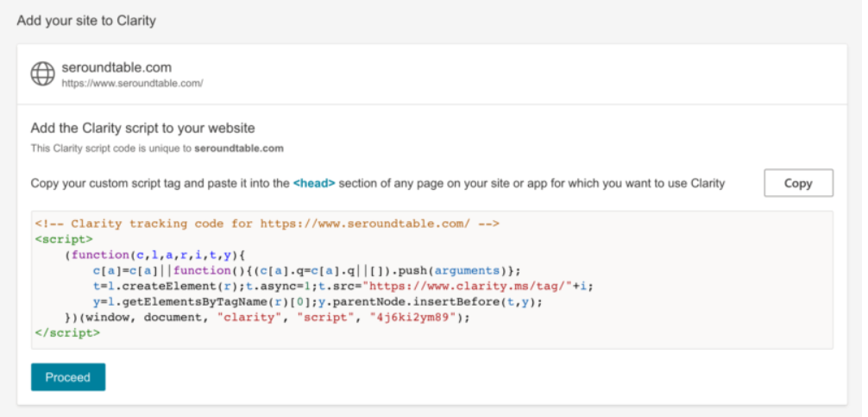Click the highlighted <head> text in the instructions
The width and height of the screenshot is (868, 417).
click(x=314, y=183)
